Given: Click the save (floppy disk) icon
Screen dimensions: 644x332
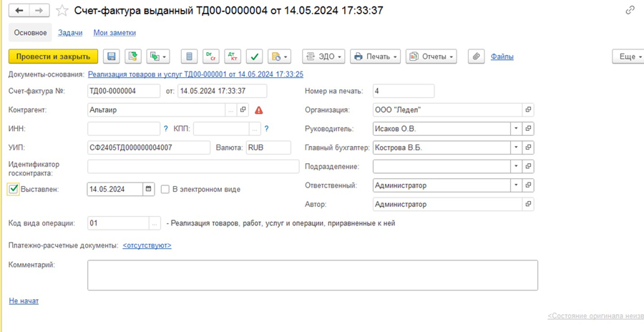Looking at the screenshot, I should [112, 57].
